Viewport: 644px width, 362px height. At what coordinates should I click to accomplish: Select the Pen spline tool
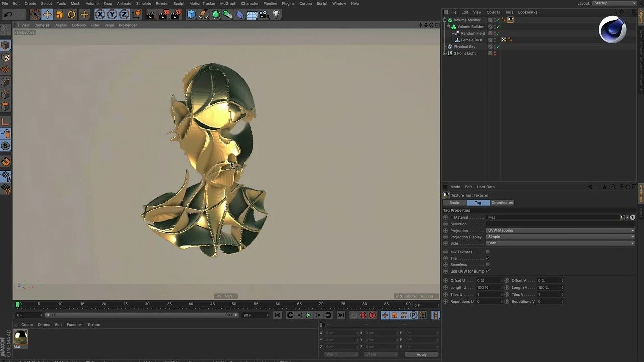[203, 14]
